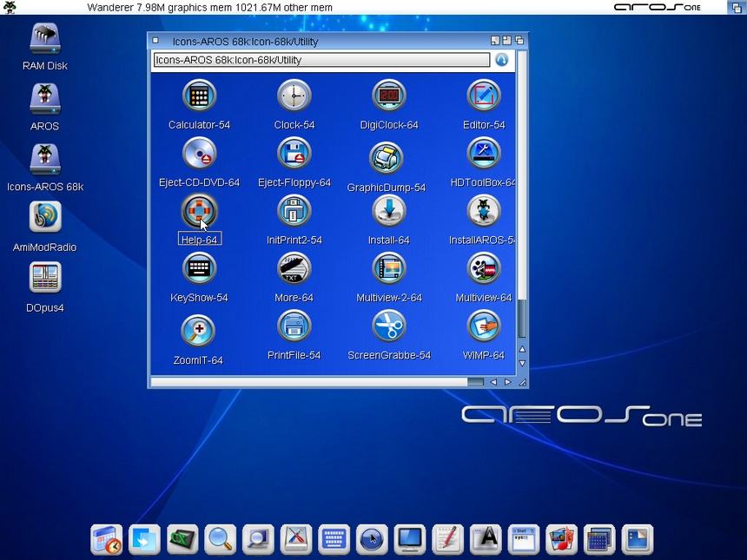Click the Help-64 lifebuoy icon
Image resolution: width=747 pixels, height=560 pixels.
[199, 211]
